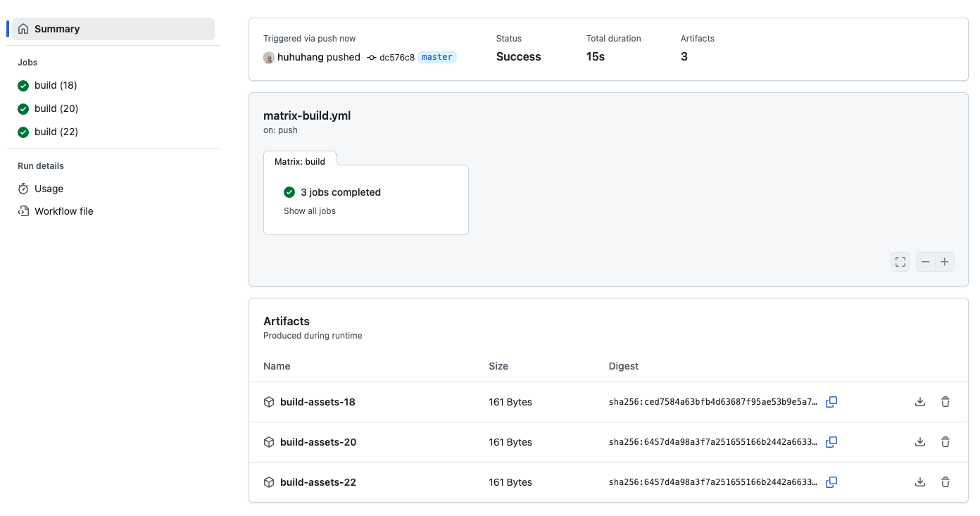Download the build-assets-20 artifact
The image size is (980, 516).
[x=919, y=442]
